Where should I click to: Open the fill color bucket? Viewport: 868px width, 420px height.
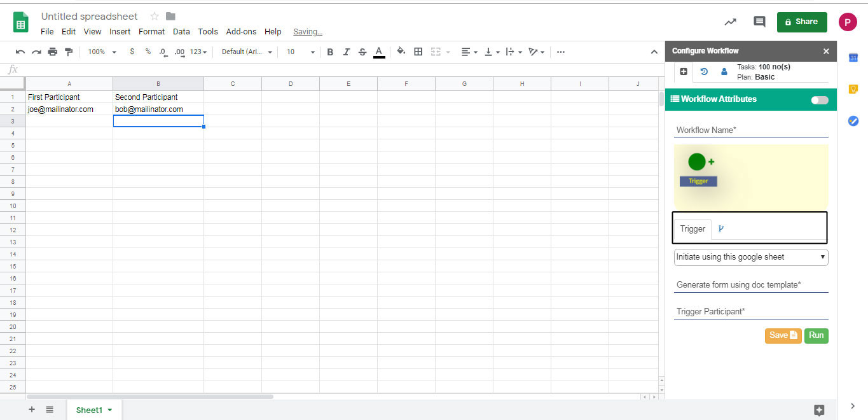coord(401,52)
